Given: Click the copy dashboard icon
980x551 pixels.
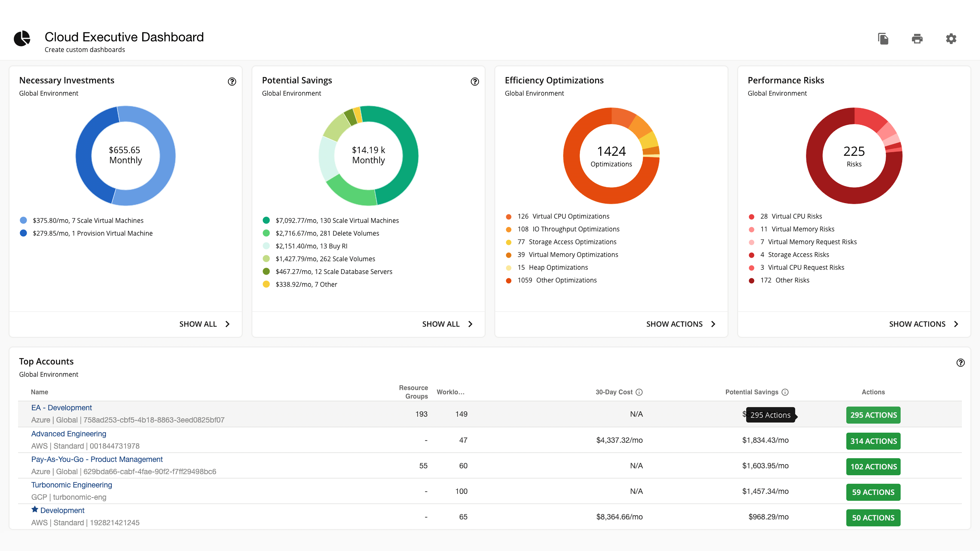Looking at the screenshot, I should [883, 39].
